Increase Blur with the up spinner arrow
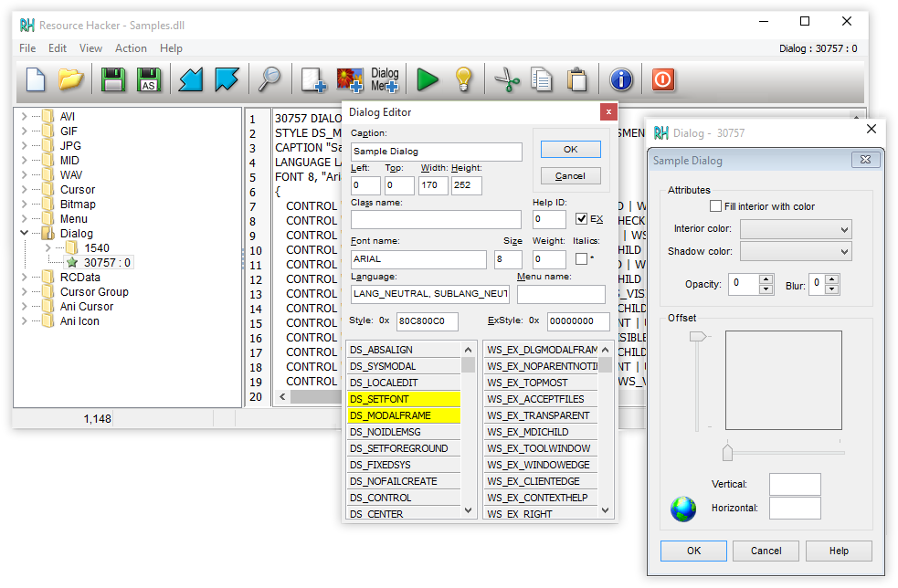Image resolution: width=898 pixels, height=588 pixels. coord(832,279)
